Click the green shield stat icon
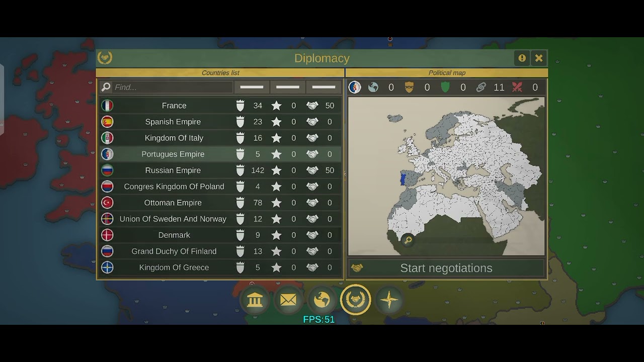Viewport: 644px width, 362px height. pyautogui.click(x=445, y=87)
